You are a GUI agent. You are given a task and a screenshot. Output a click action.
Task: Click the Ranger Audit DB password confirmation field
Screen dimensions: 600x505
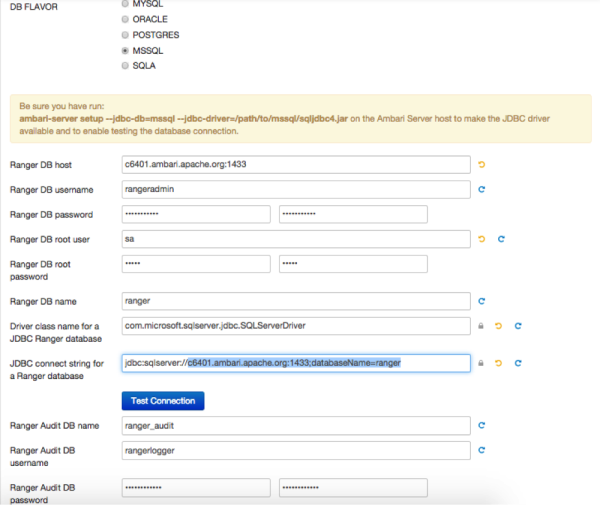[353, 488]
